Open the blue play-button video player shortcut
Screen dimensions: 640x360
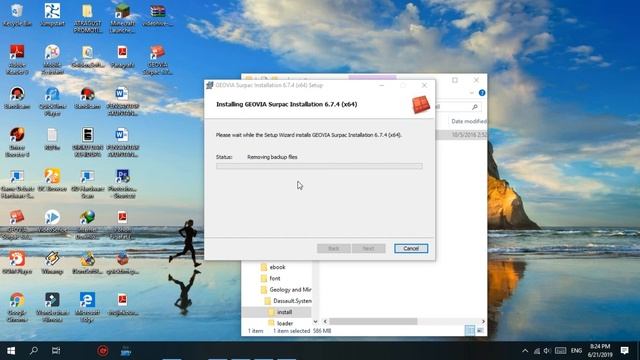tap(52, 221)
